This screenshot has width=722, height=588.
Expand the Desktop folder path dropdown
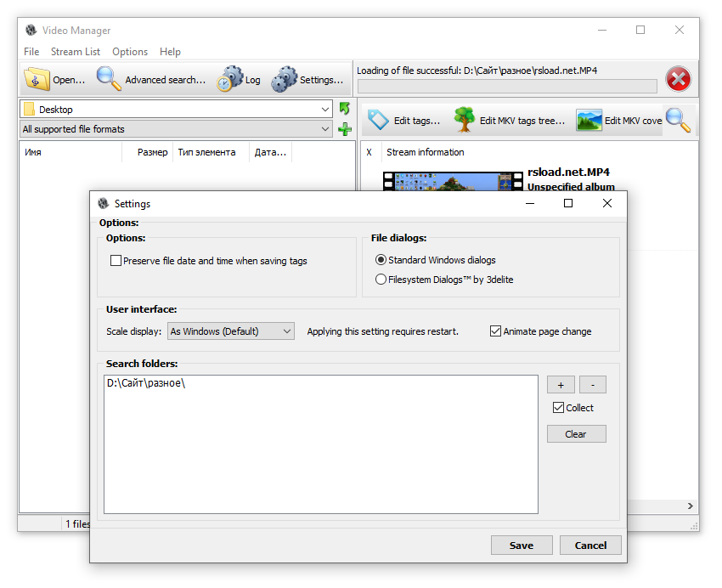point(325,109)
